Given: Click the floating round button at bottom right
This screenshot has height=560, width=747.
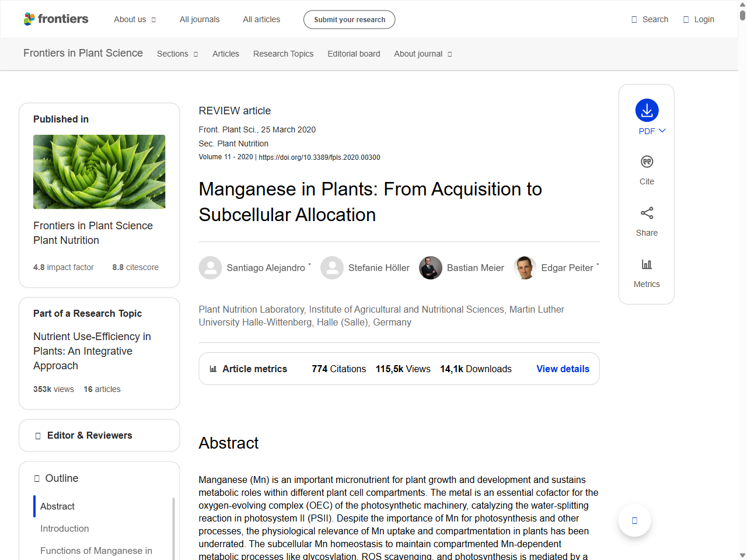Looking at the screenshot, I should click(634, 520).
